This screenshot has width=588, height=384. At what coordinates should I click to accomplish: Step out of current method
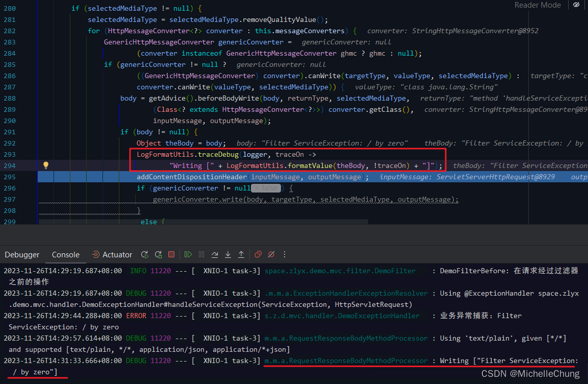click(241, 254)
